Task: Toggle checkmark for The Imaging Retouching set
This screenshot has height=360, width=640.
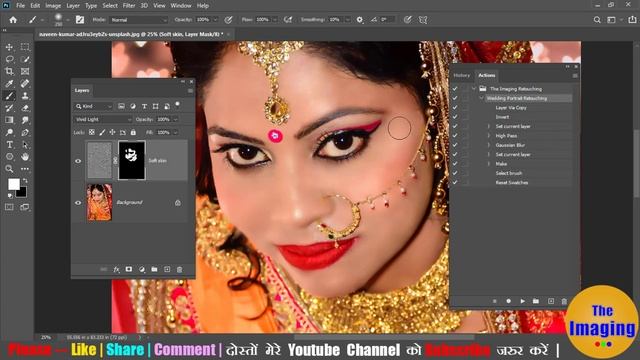Action: click(x=455, y=89)
